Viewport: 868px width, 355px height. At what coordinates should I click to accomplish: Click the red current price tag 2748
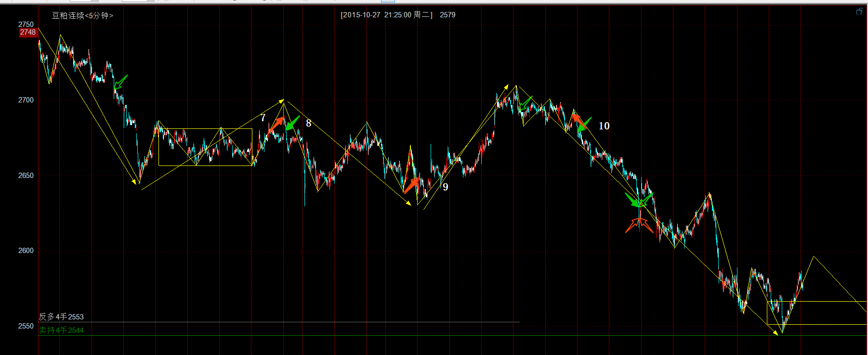pyautogui.click(x=28, y=32)
